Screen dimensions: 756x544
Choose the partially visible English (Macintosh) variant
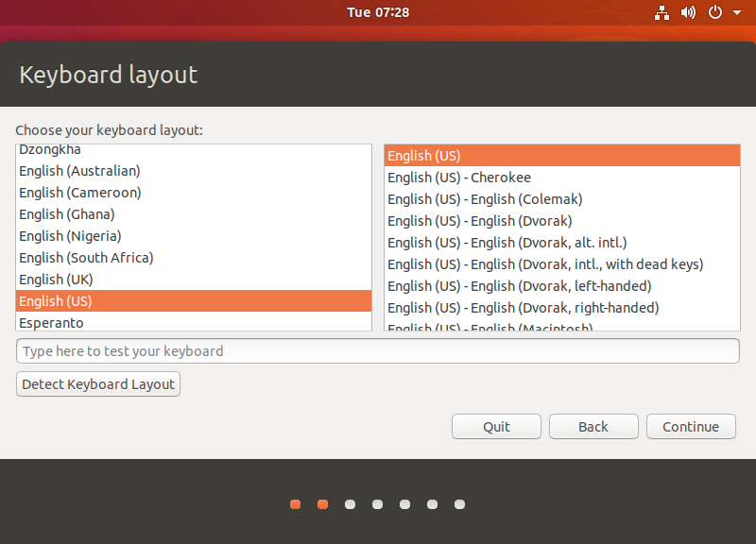coord(562,325)
